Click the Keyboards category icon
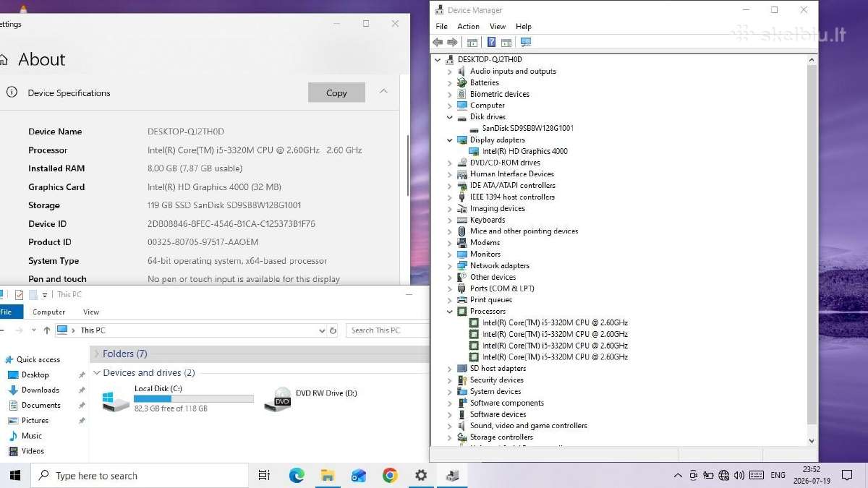This screenshot has width=868, height=488. point(461,220)
